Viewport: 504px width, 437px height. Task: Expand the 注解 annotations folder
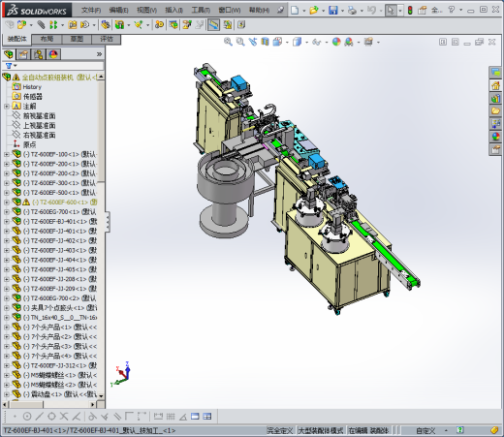[6, 107]
